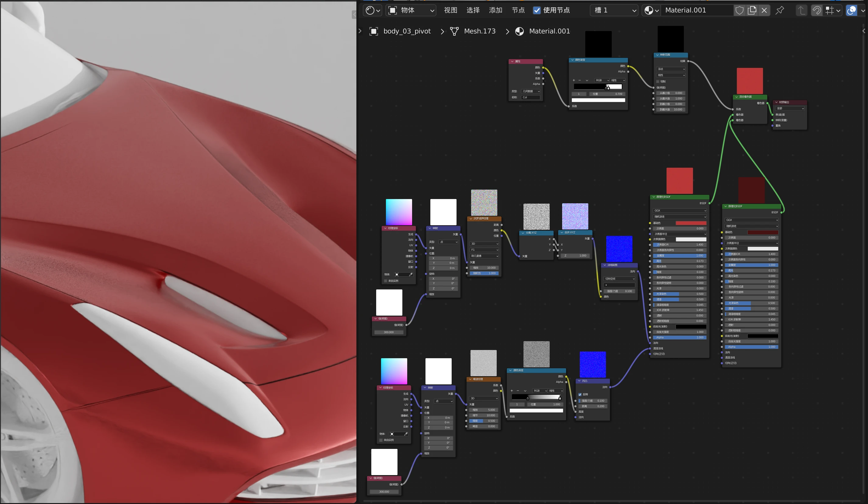Image resolution: width=868 pixels, height=504 pixels.
Task: Open the 视图 menu
Action: click(450, 10)
